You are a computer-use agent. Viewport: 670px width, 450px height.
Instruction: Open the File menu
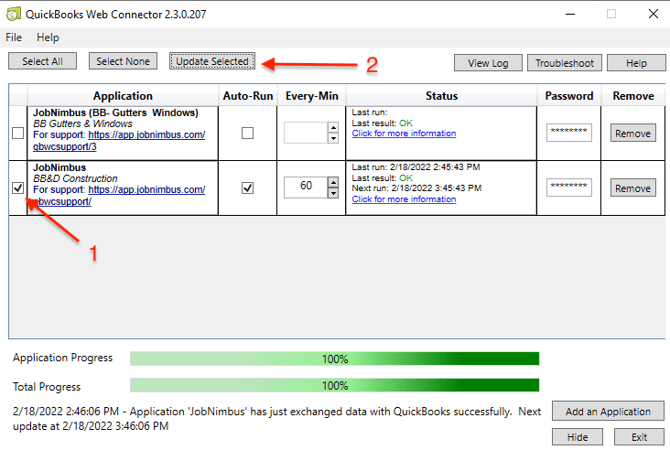14,38
